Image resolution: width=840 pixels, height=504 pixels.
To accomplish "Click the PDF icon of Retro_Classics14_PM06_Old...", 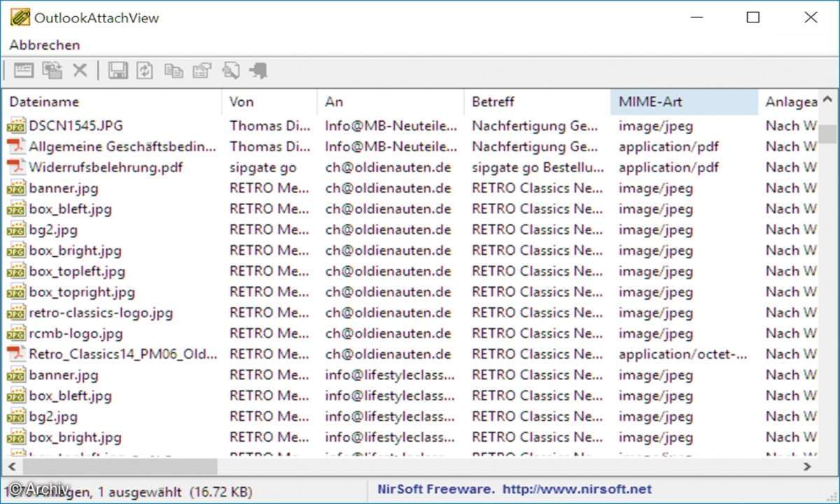I will [16, 354].
